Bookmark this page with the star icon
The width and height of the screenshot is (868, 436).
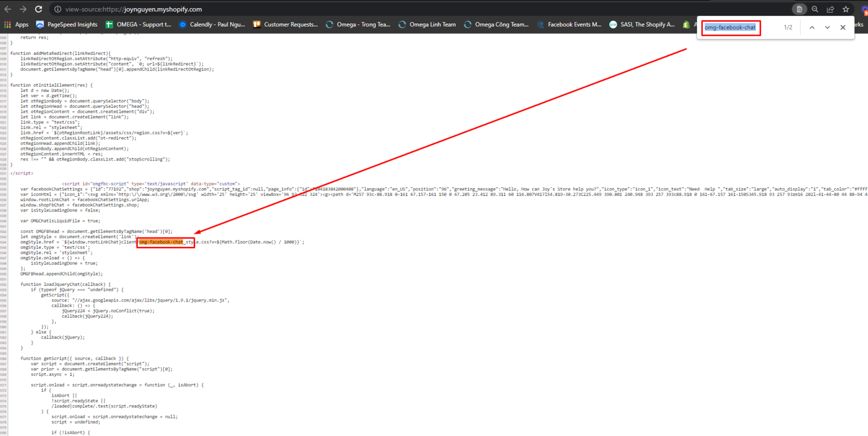coord(846,9)
